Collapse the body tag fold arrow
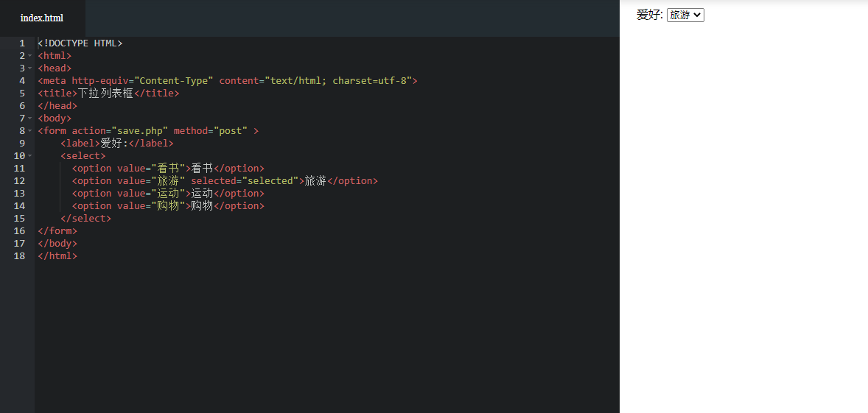The image size is (868, 413). (x=29, y=119)
